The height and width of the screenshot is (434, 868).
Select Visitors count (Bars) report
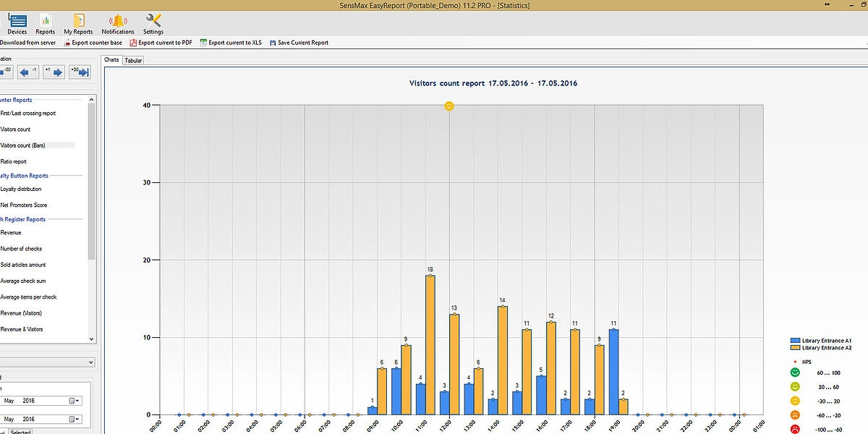tap(23, 145)
